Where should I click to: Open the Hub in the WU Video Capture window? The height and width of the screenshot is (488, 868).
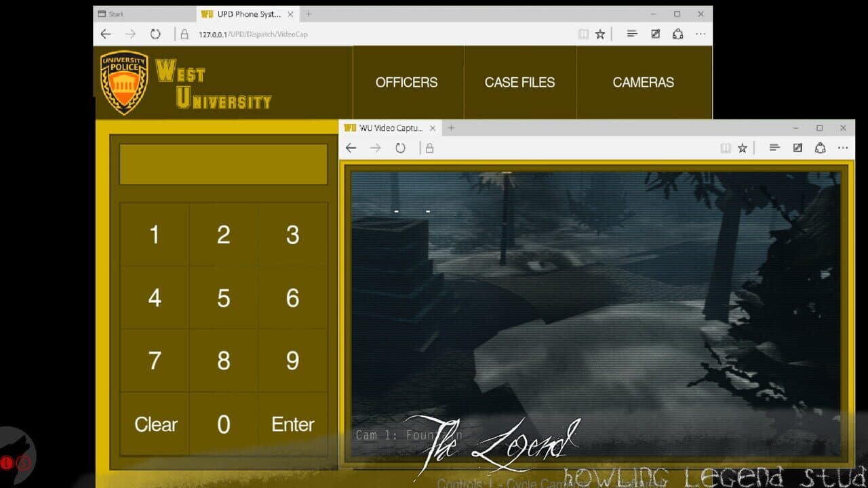click(x=774, y=148)
